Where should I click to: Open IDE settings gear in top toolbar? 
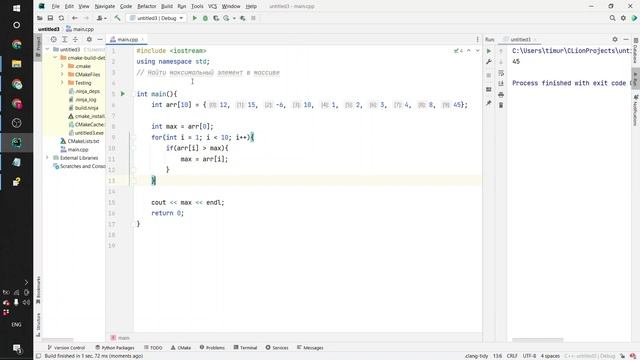pos(623,18)
